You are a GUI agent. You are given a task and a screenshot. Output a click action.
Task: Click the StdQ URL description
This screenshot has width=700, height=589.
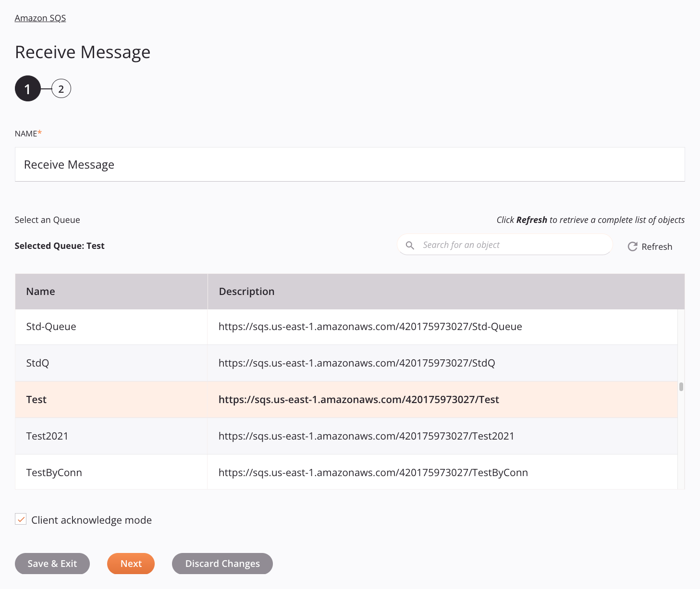click(x=357, y=363)
